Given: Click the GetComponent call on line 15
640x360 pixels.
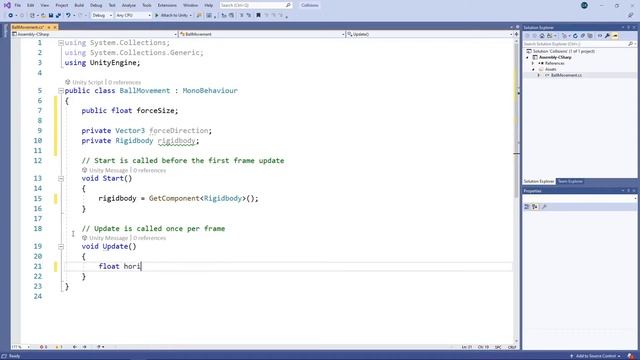Looking at the screenshot, I should coord(174,198).
